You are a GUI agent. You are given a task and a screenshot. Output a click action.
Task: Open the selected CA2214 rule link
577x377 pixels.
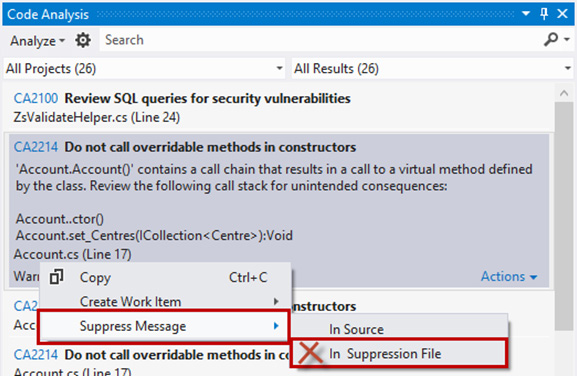pos(36,147)
